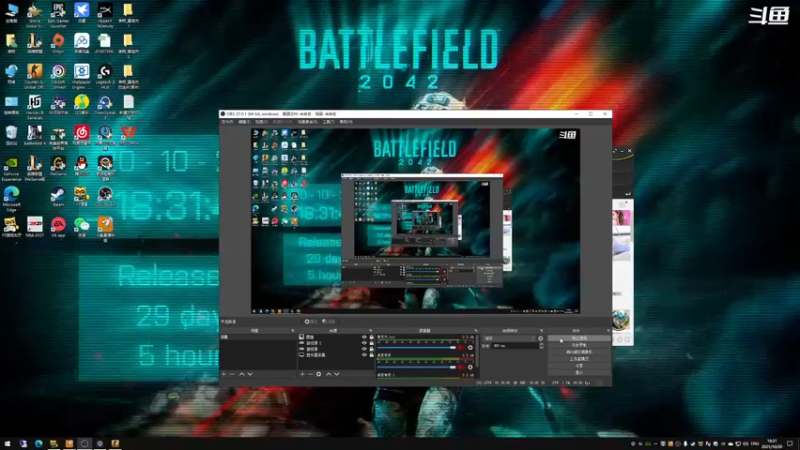Toggle visibility eye of the third source row
This screenshot has width=800, height=450.
pyautogui.click(x=364, y=349)
